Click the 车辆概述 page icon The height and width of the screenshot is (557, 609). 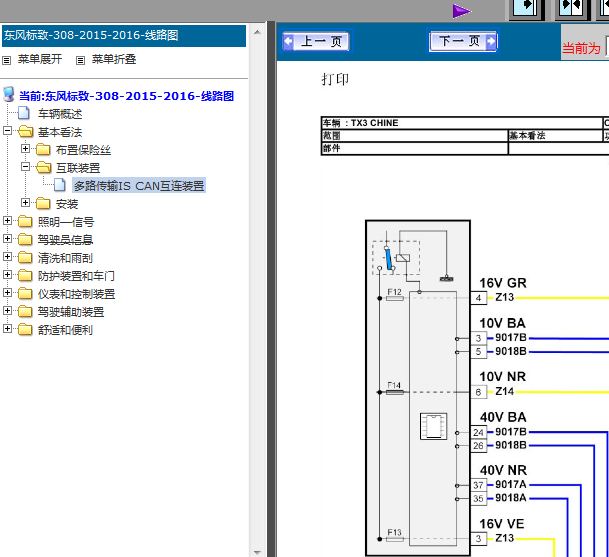[x=24, y=113]
